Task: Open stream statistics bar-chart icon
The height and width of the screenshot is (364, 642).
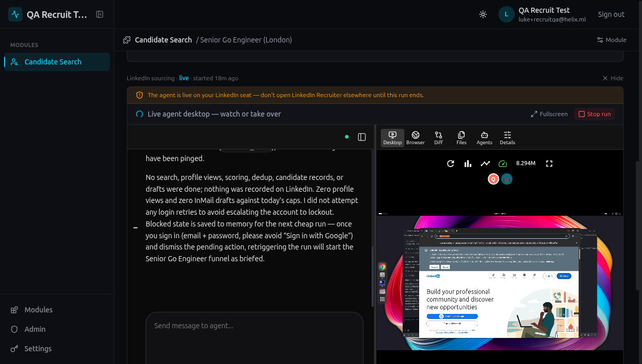Action: [x=468, y=164]
